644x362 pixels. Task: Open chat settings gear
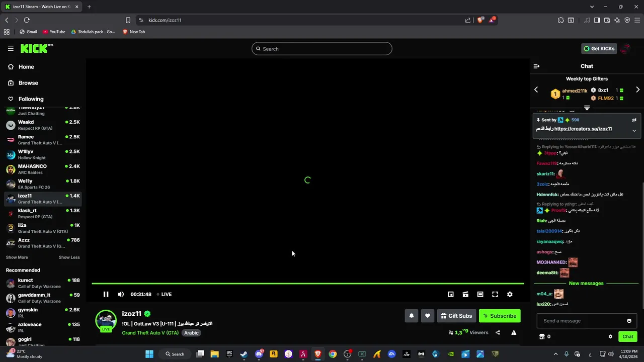click(610, 336)
